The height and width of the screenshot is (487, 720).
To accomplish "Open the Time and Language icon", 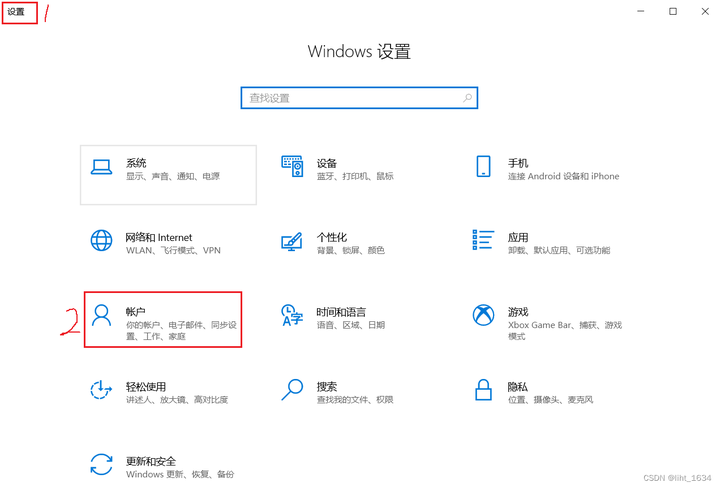I will tap(292, 315).
